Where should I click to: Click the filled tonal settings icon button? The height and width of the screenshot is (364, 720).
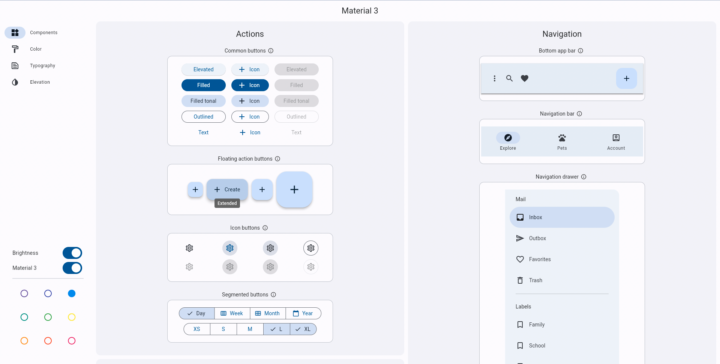pos(270,248)
